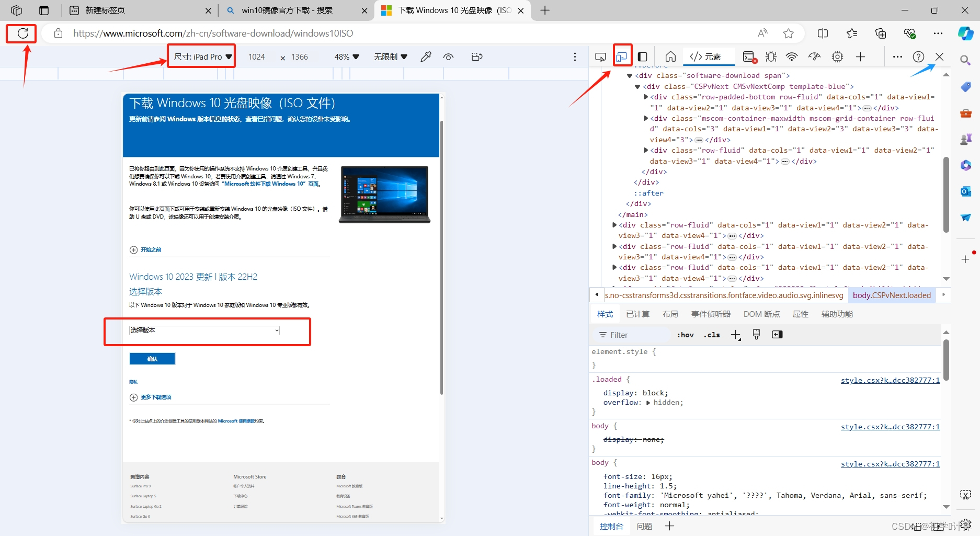The image size is (980, 536).
Task: Collapse div class software-download span node
Action: 630,76
